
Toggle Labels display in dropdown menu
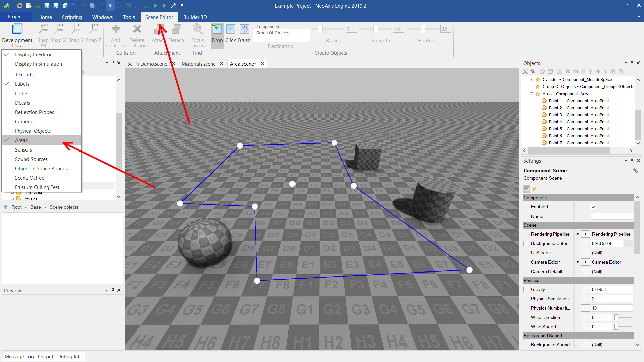tap(22, 84)
